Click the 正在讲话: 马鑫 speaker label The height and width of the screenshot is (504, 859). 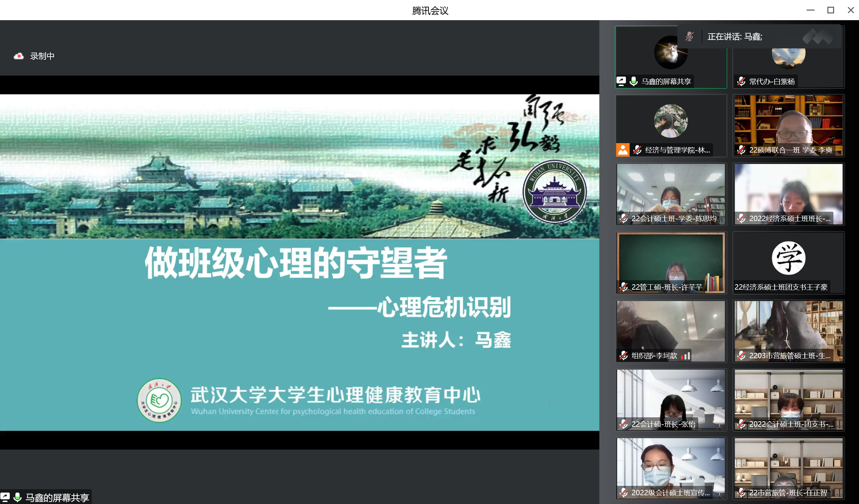[x=735, y=36]
